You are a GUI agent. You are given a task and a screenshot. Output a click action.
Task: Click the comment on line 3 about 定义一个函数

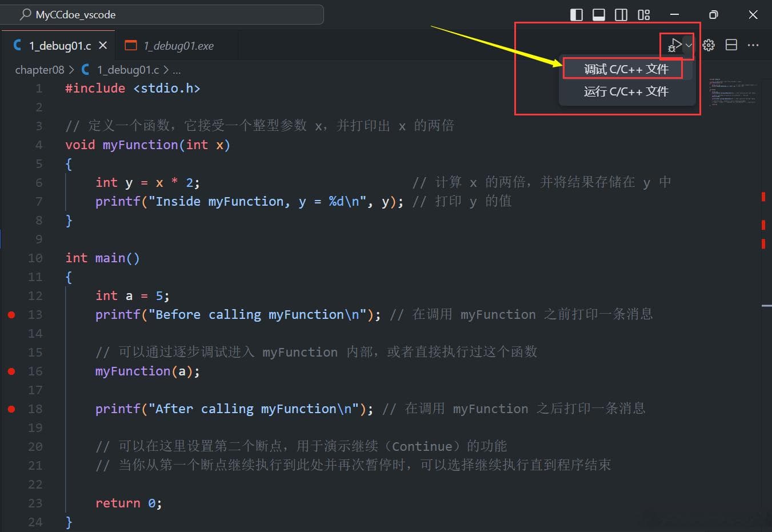(260, 126)
